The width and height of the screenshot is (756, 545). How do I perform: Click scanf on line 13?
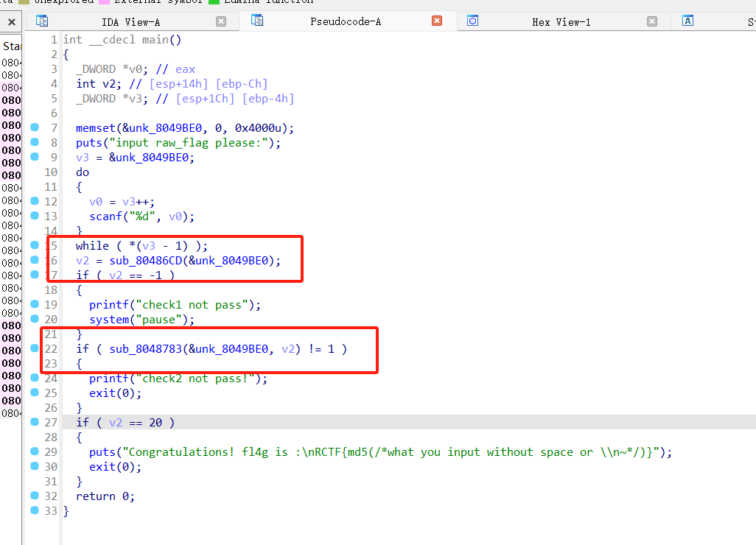105,217
